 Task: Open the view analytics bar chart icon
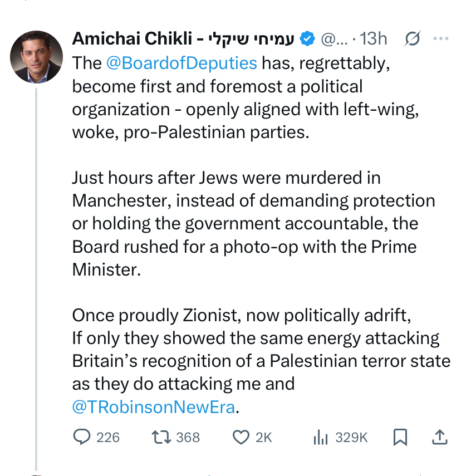320,438
